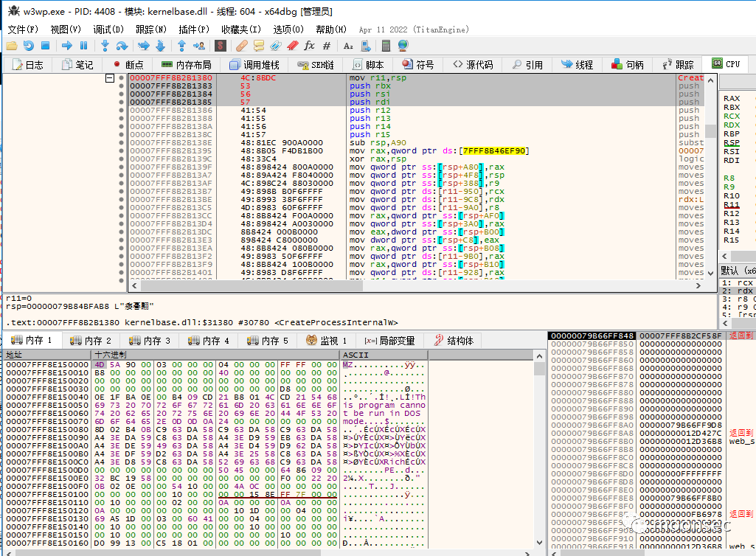This screenshot has width=756, height=556.
Task: Select stack address 00000079B66FF848
Action: 592,336
